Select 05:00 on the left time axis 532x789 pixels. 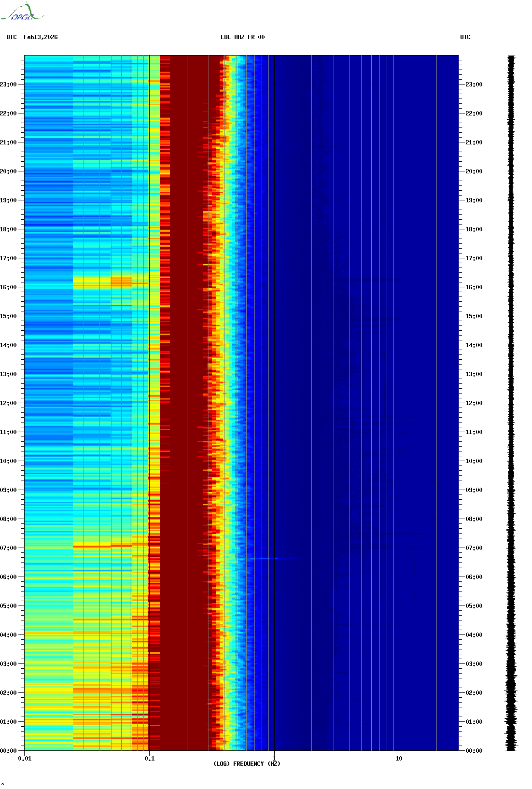point(8,606)
